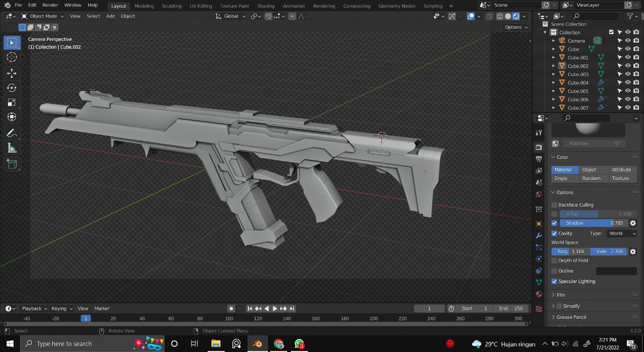Open Cavity World Space settings gear
The height and width of the screenshot is (352, 644).
[x=633, y=251]
